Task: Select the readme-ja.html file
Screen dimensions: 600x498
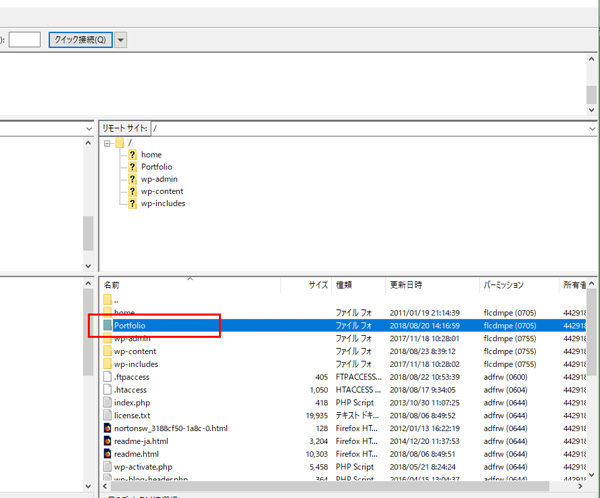Action: click(x=141, y=441)
